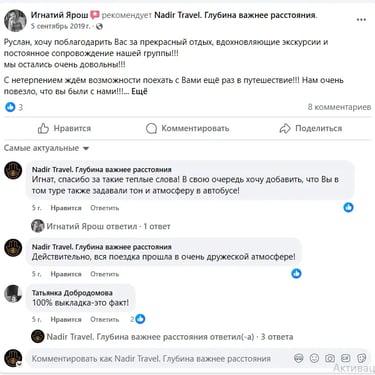Insert a GIF via the GIF icon

pyautogui.click(x=346, y=359)
